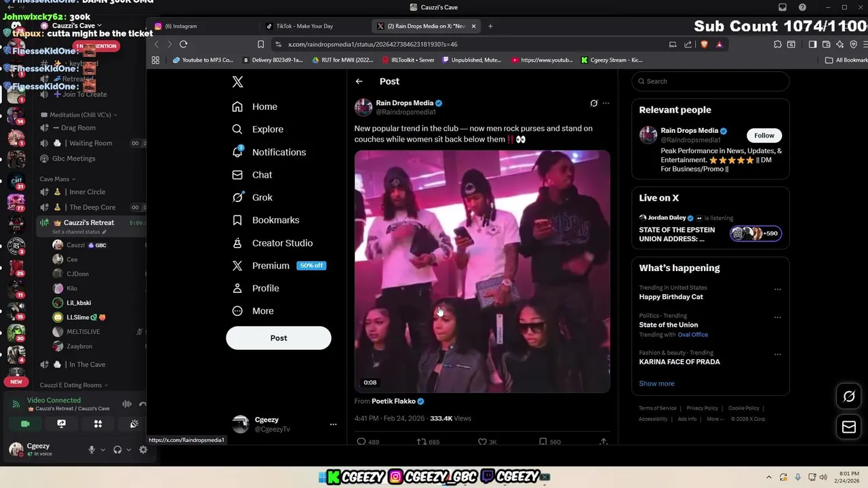Follow Rain Drops Media

click(764, 136)
